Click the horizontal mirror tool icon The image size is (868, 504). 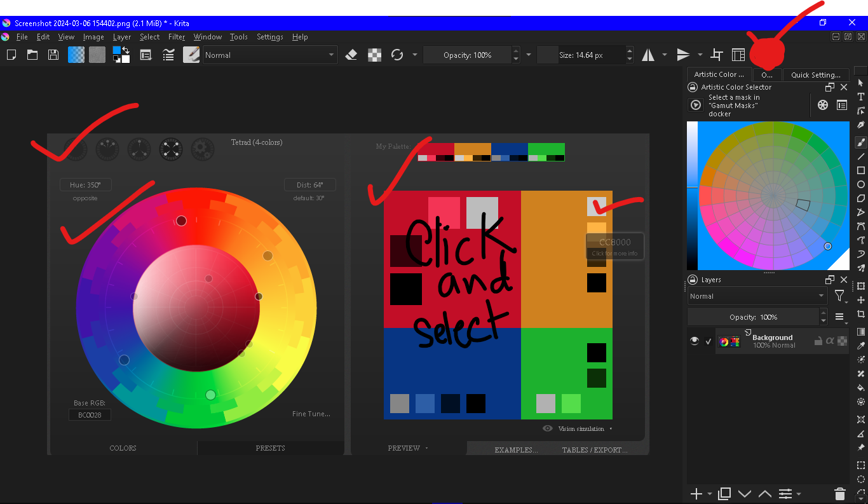(648, 55)
